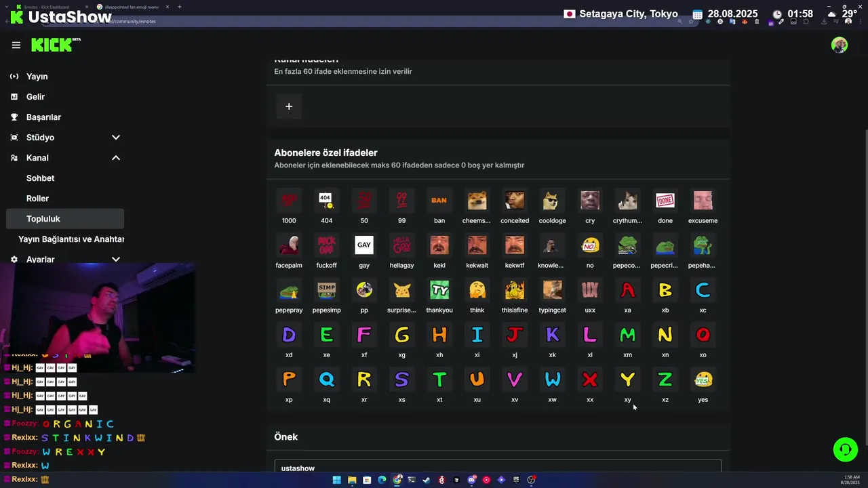Open the hamburger menu beside the Kick logo

click(x=16, y=45)
